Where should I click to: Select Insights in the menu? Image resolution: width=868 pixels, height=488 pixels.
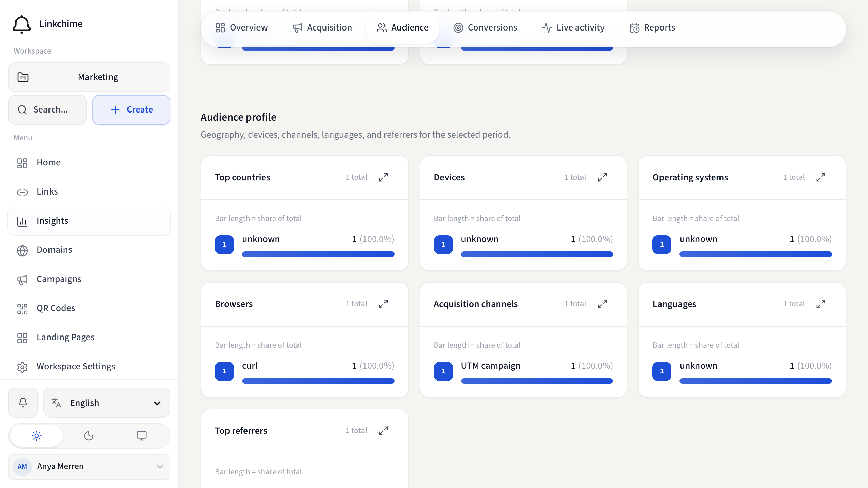pos(89,221)
